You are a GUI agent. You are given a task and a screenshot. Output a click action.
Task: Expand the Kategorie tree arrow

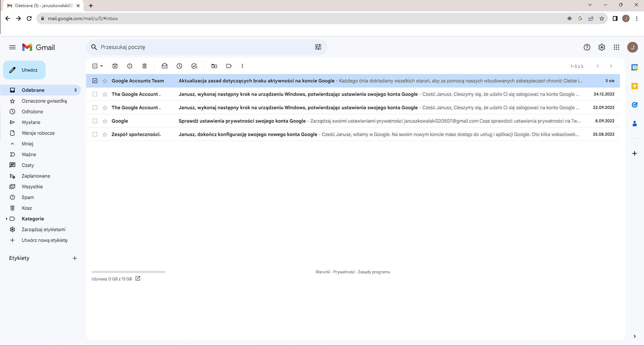[6, 219]
